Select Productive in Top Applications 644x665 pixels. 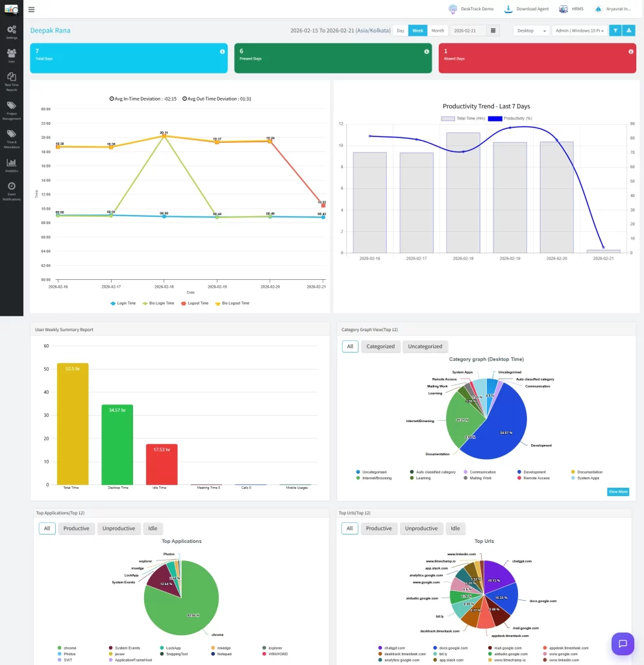pyautogui.click(x=77, y=529)
